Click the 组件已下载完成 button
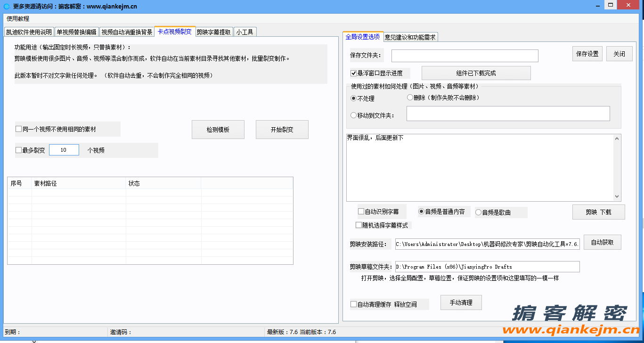Image resolution: width=644 pixels, height=343 pixels. (x=476, y=73)
